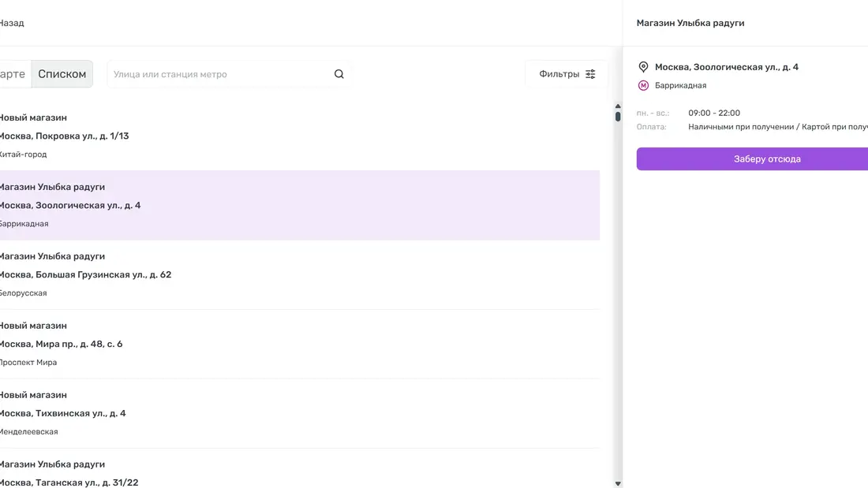Screen dimensions: 868x488
Task: Click the location pin icon by Зоологическая address
Action: [643, 67]
